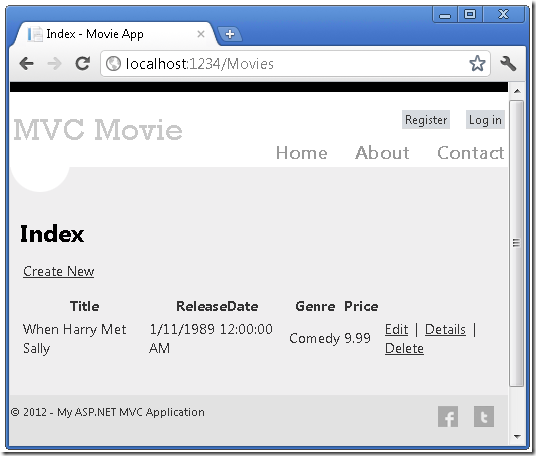Click the Comedy genre cell
This screenshot has height=456, width=536.
(314, 339)
